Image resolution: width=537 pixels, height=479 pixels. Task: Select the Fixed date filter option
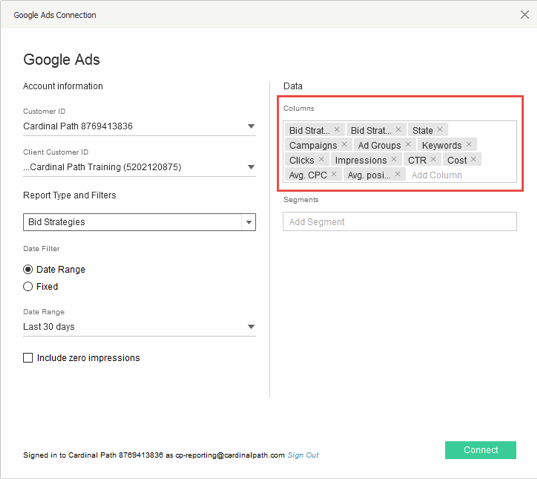[28, 286]
